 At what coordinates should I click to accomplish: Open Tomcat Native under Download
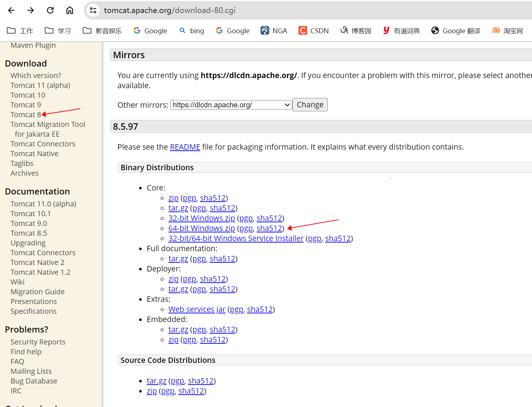(34, 154)
